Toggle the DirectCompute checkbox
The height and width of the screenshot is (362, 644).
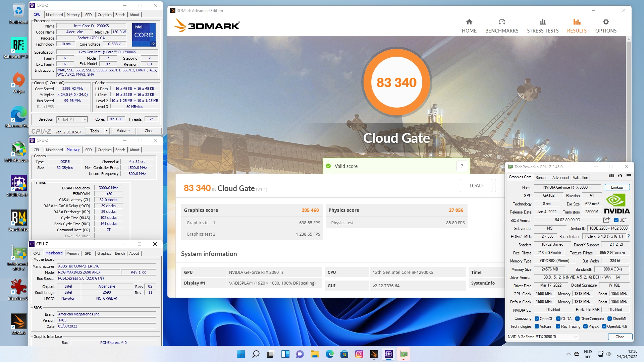577,319
